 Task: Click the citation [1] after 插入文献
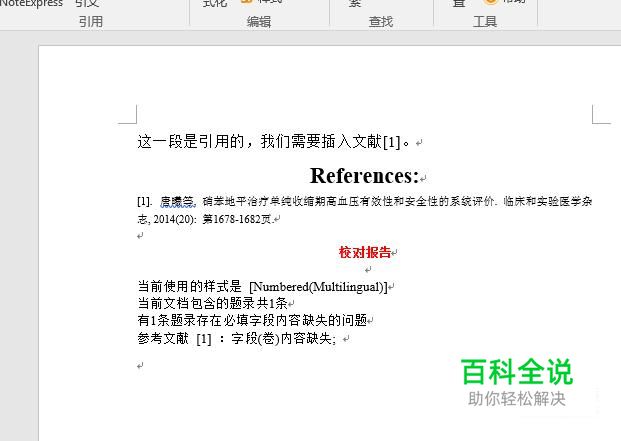pyautogui.click(x=392, y=142)
